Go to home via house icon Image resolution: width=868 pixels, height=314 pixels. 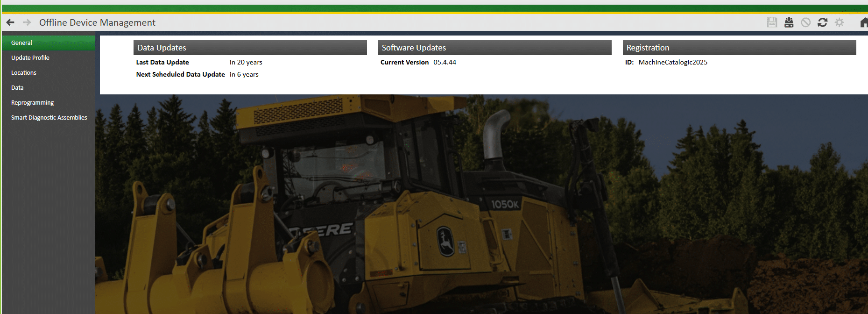(864, 22)
